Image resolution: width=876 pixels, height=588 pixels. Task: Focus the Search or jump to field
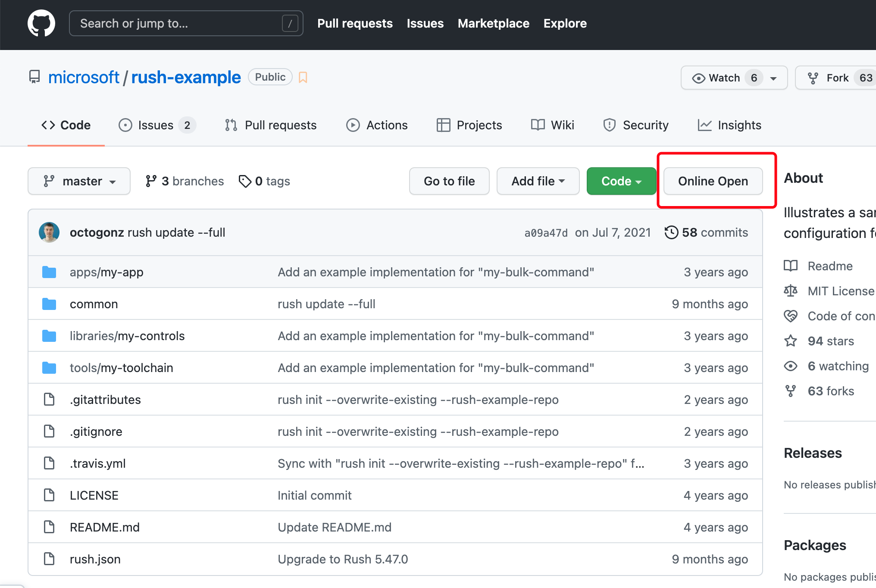click(x=177, y=23)
